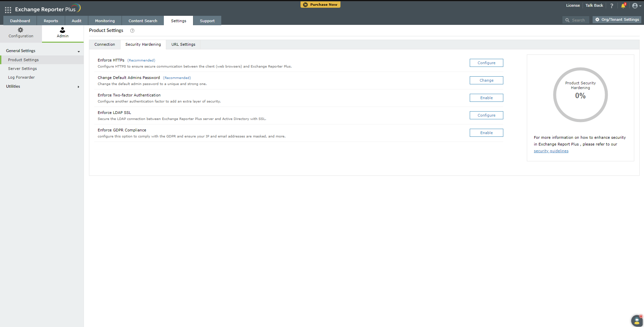This screenshot has width=644, height=327.
Task: Open the Audit tab
Action: tap(77, 21)
